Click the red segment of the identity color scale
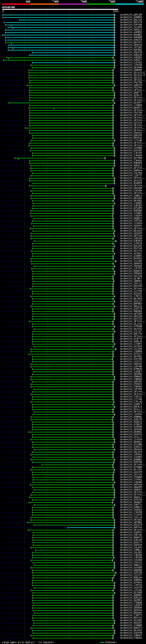 pos(16,4)
